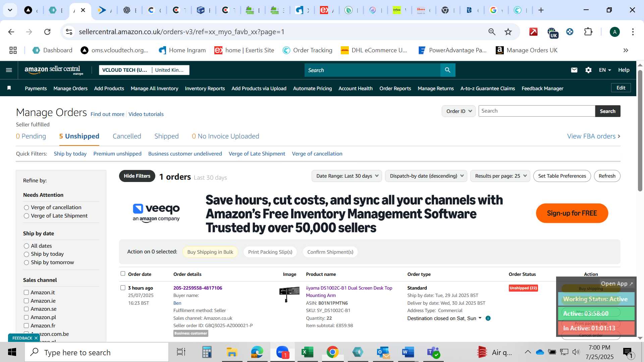Image resolution: width=644 pixels, height=362 pixels.
Task: Select the All dates radio button
Action: [26, 246]
